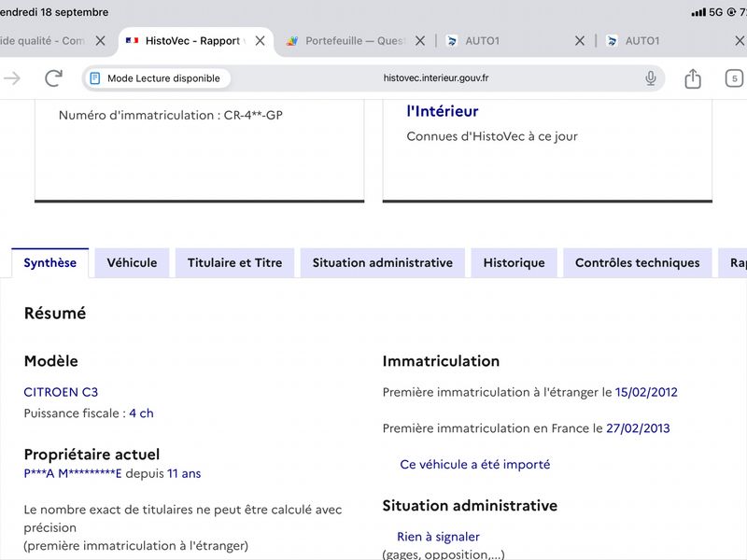The width and height of the screenshot is (747, 560).
Task: Activate the microphone dictation icon
Action: coord(650,78)
